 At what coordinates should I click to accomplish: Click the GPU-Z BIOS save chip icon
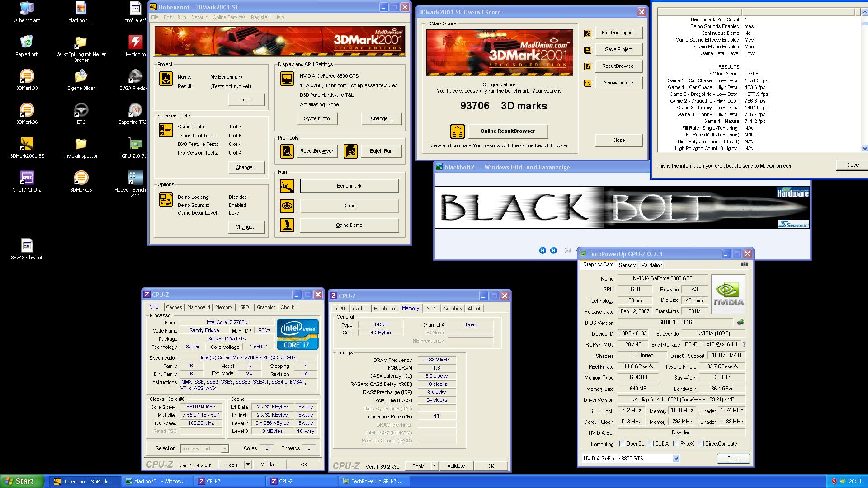pos(741,322)
